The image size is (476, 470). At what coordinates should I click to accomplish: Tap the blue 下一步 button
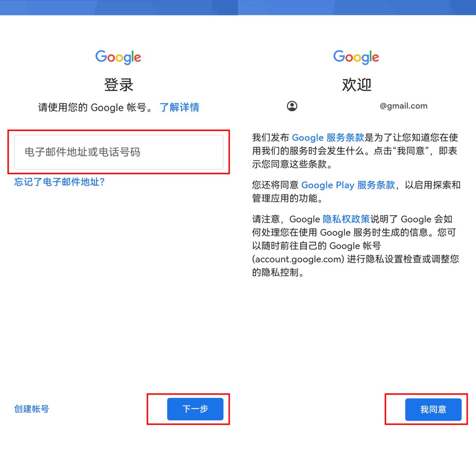(x=195, y=409)
